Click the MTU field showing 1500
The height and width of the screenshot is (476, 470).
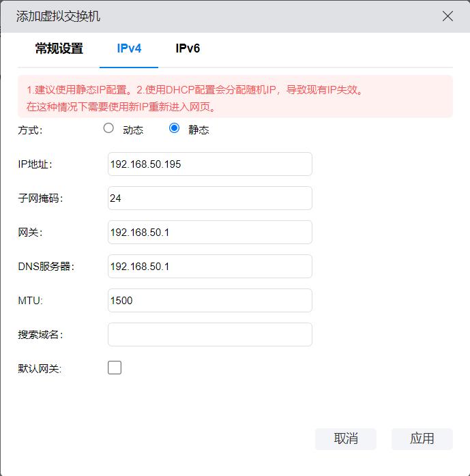(209, 301)
